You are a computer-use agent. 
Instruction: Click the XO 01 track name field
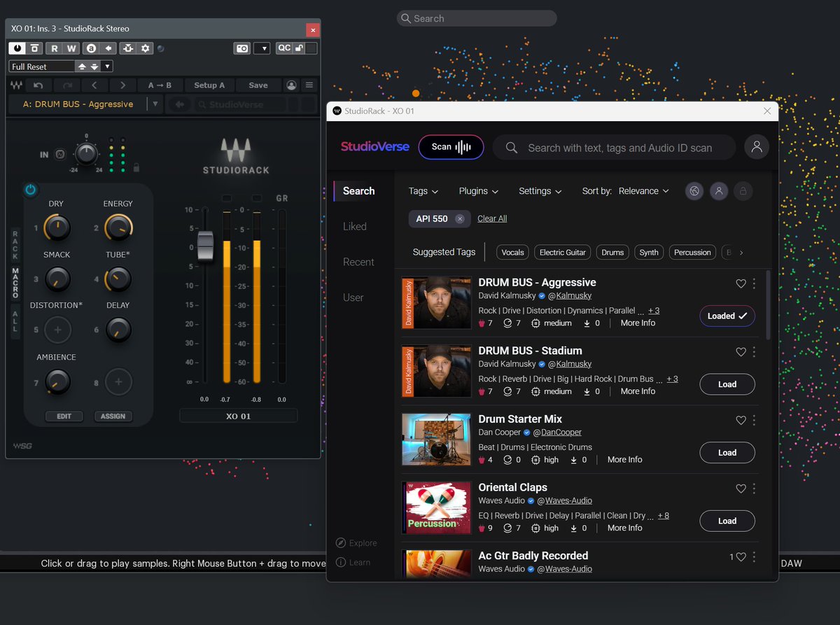pyautogui.click(x=238, y=416)
